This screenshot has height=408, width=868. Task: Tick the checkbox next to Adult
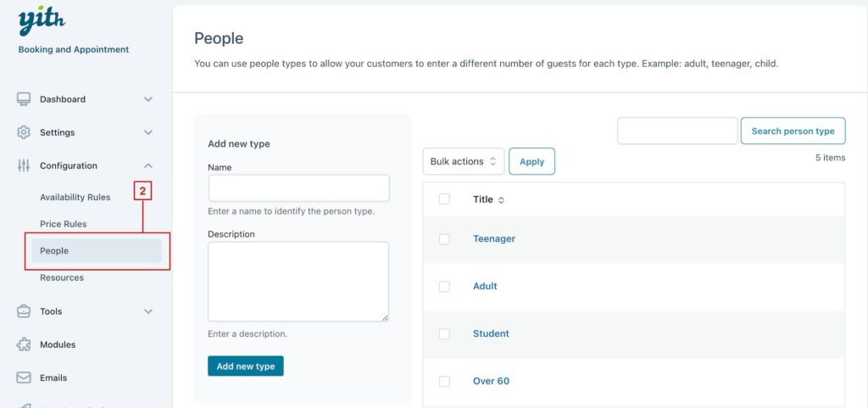[444, 287]
